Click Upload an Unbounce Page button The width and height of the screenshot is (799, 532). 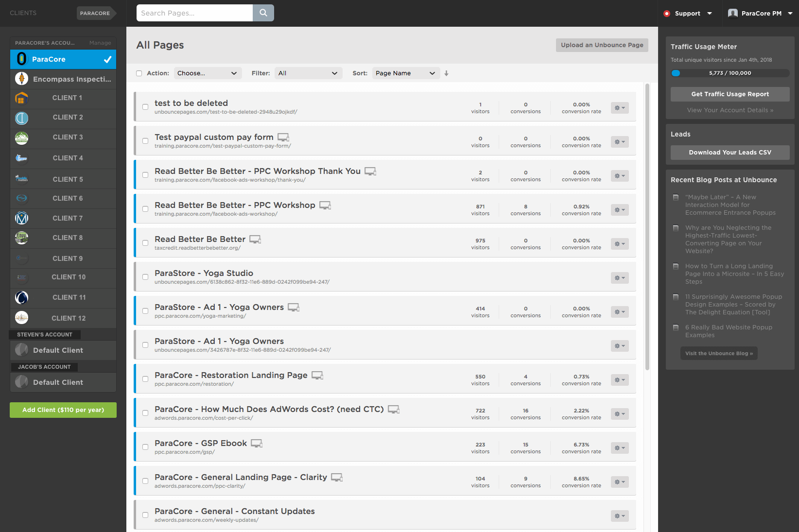[x=602, y=45]
